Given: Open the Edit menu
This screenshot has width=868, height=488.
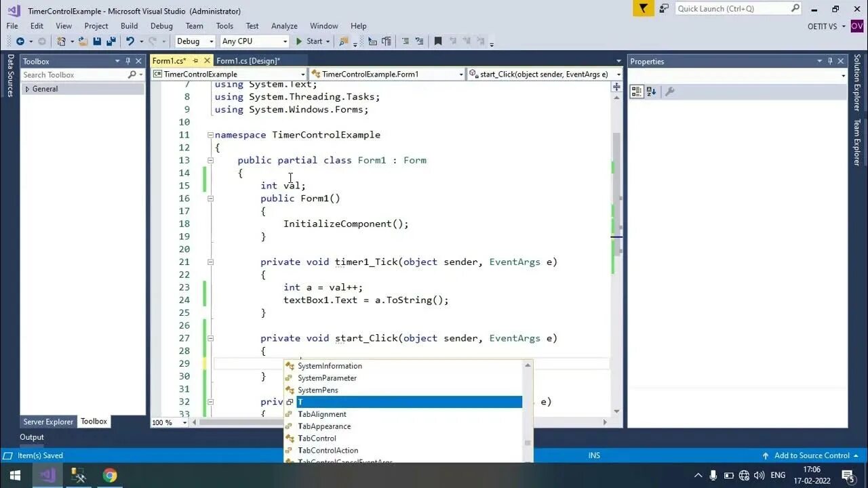Looking at the screenshot, I should coord(37,26).
